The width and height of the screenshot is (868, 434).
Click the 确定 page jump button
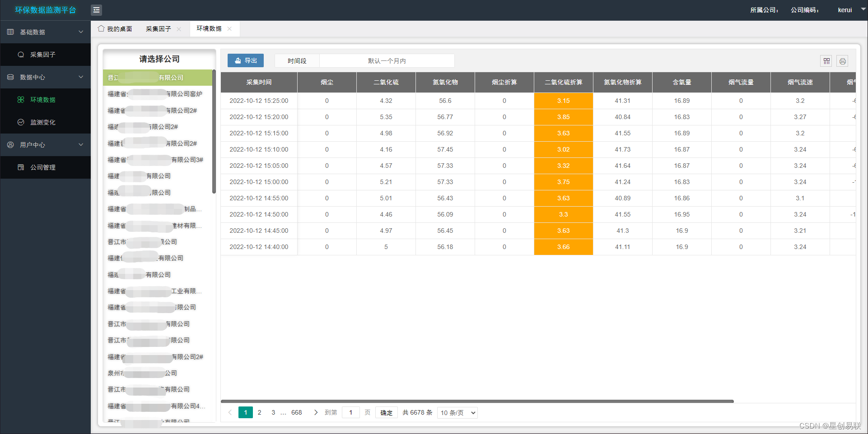[x=387, y=413]
